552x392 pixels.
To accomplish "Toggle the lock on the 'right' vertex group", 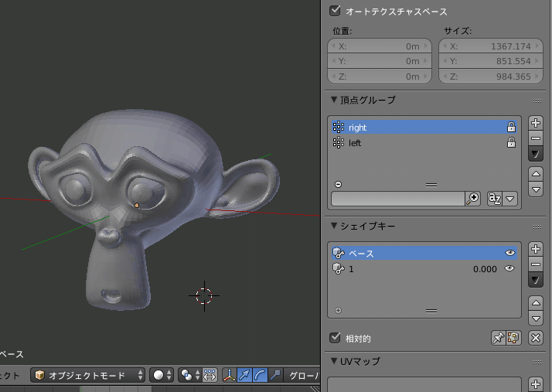I will [511, 127].
